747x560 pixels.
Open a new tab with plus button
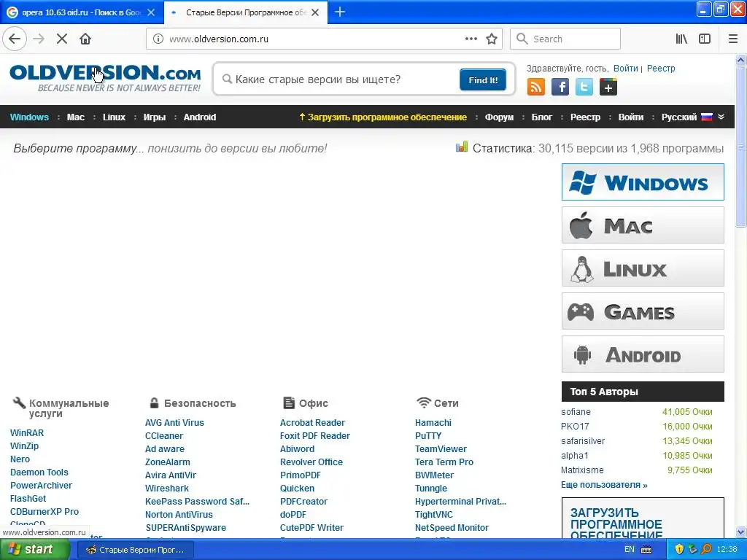(340, 12)
